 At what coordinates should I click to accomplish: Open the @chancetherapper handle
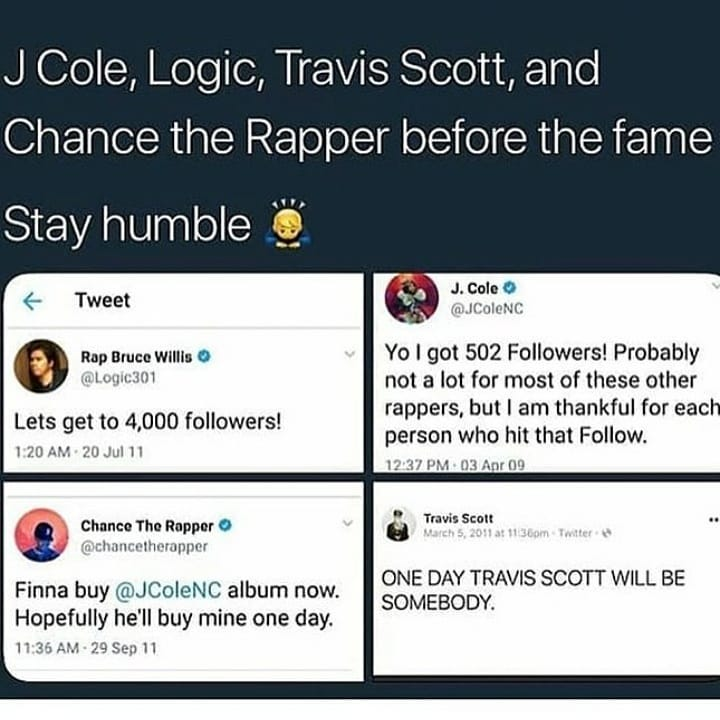144,546
